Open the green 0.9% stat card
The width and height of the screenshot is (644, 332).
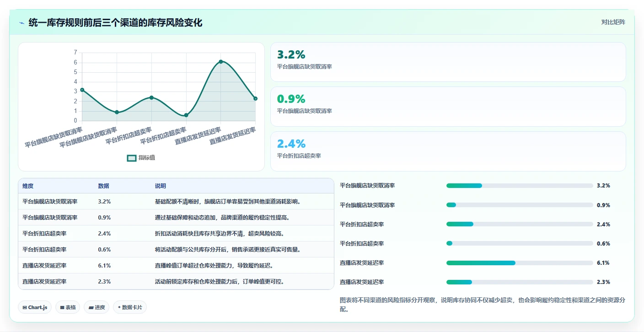pyautogui.click(x=448, y=107)
